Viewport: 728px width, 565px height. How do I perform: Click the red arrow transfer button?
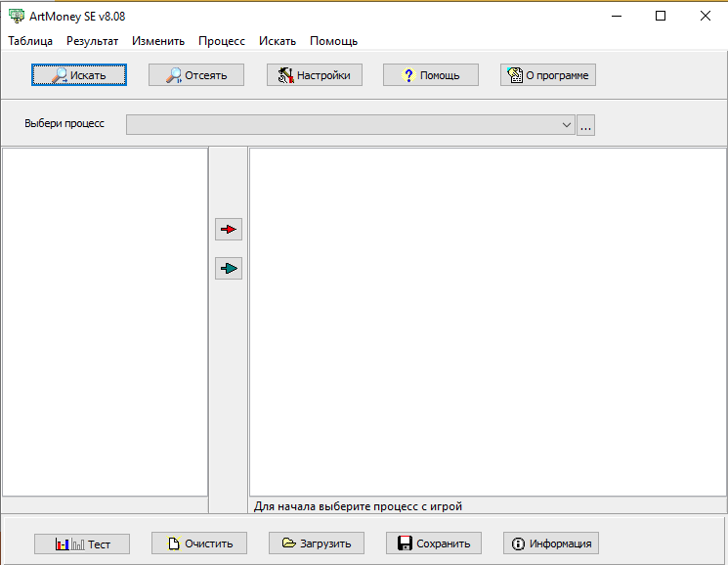229,230
